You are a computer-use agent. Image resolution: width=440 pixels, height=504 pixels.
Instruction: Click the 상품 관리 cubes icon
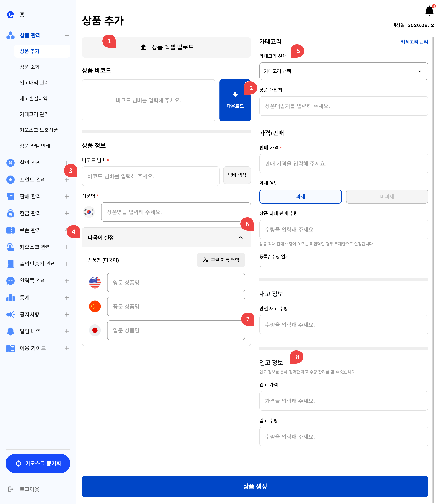click(11, 35)
